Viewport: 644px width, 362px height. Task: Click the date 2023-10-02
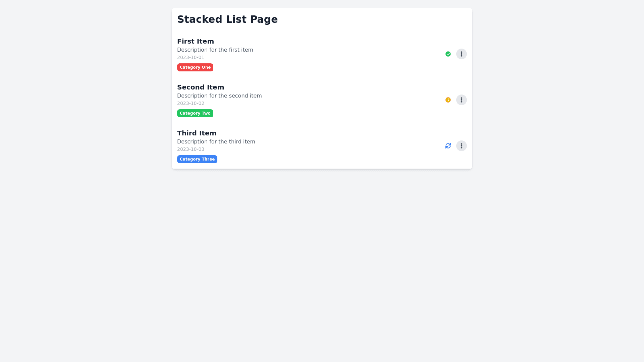tap(191, 104)
